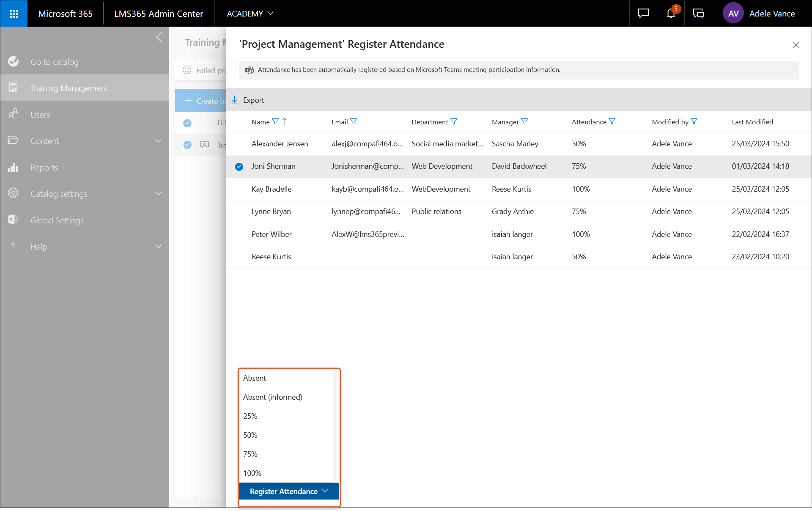Expand the ACADEMY dropdown
Screen dimensions: 812x511
pyautogui.click(x=250, y=14)
